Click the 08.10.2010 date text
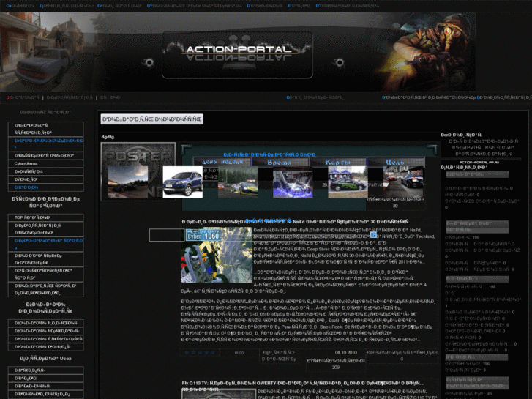 (x=345, y=353)
